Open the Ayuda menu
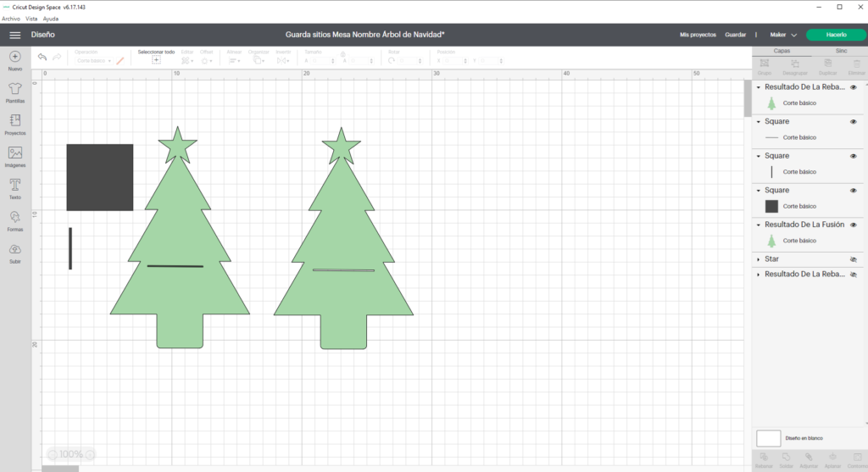Viewport: 868px width, 472px height. point(50,19)
